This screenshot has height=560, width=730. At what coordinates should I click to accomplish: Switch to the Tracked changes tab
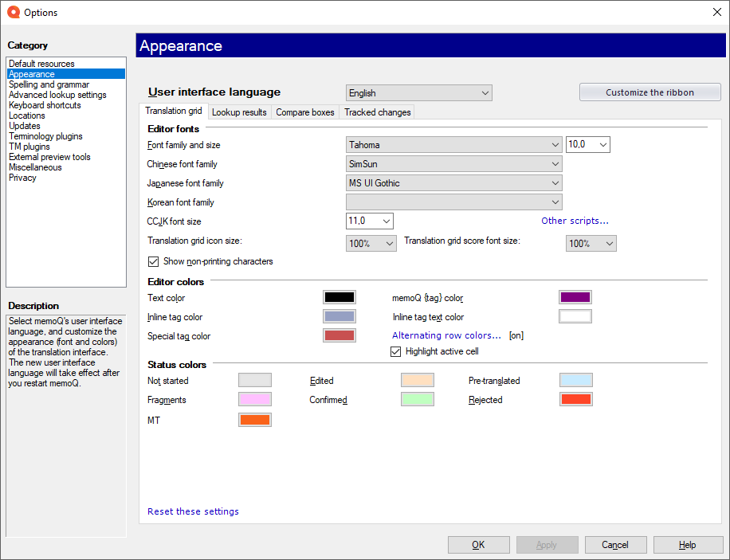point(378,112)
